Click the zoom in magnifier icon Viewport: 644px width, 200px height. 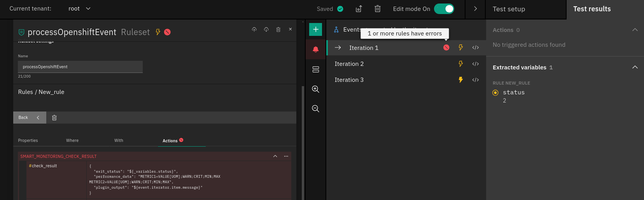coord(315,89)
